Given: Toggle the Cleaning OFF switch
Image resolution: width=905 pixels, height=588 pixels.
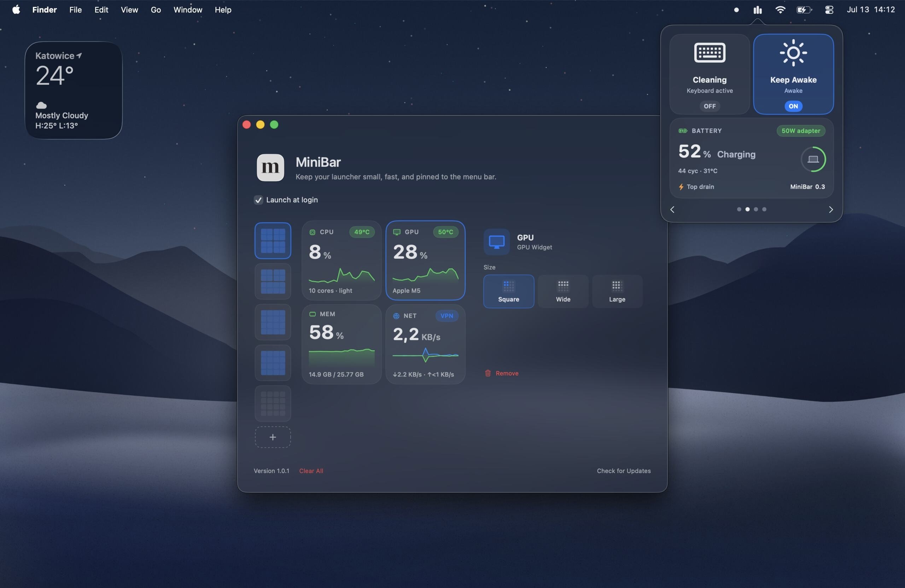Looking at the screenshot, I should (x=710, y=106).
